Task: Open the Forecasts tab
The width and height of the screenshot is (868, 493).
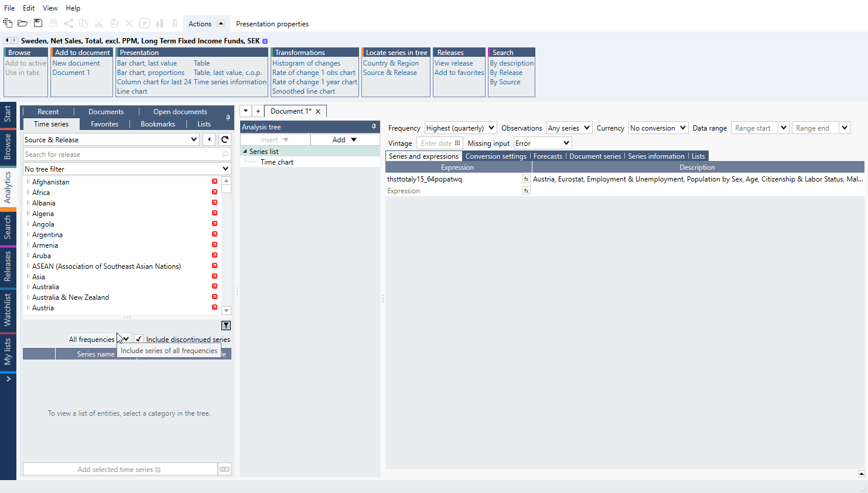Action: [x=548, y=156]
